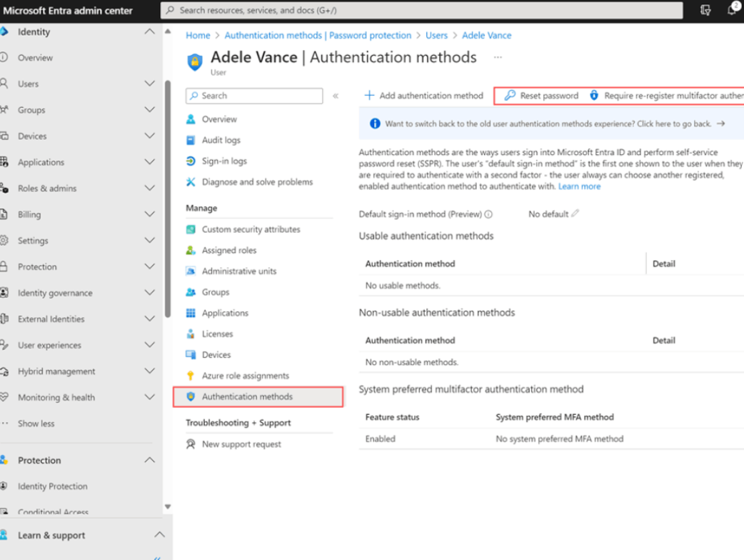Open the Learn more link about SSPR
Viewport: 744px width, 560px height.
pyautogui.click(x=578, y=186)
